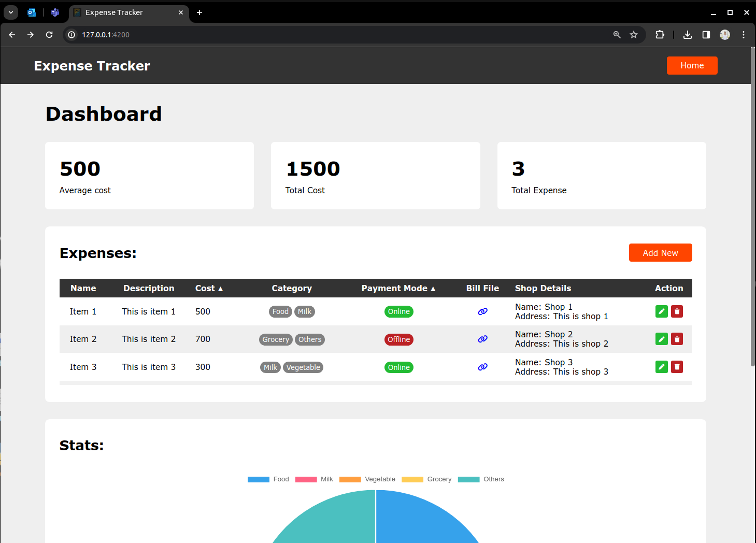Close the Expense Tracker tab
The image size is (756, 543).
point(181,12)
